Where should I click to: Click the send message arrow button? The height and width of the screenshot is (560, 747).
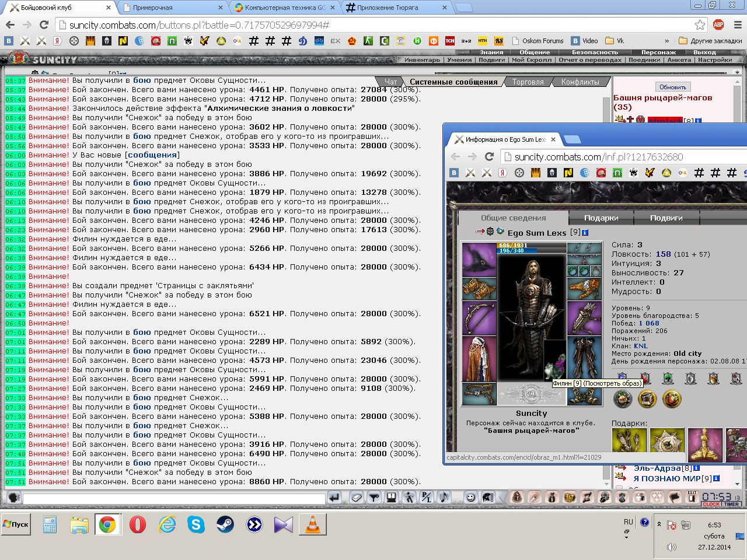pos(334,498)
